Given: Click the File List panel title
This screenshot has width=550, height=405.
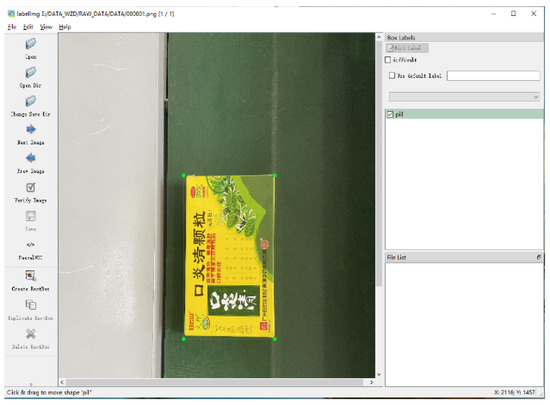Looking at the screenshot, I should coord(396,257).
